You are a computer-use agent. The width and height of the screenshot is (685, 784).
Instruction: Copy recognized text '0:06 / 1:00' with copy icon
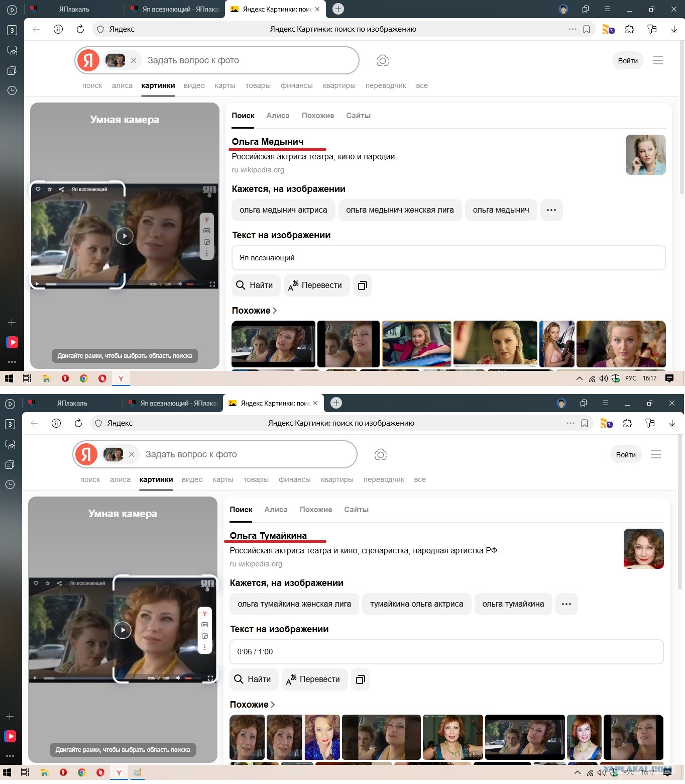pos(361,679)
